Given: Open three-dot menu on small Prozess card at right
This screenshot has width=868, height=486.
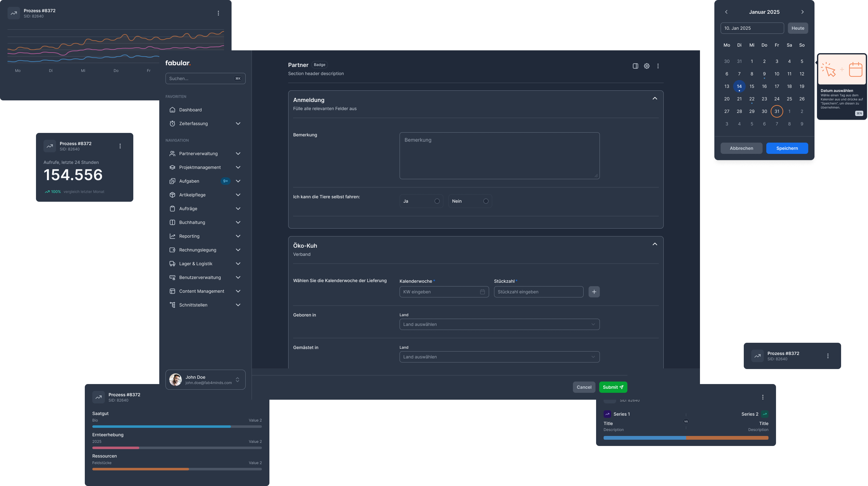Looking at the screenshot, I should point(828,356).
